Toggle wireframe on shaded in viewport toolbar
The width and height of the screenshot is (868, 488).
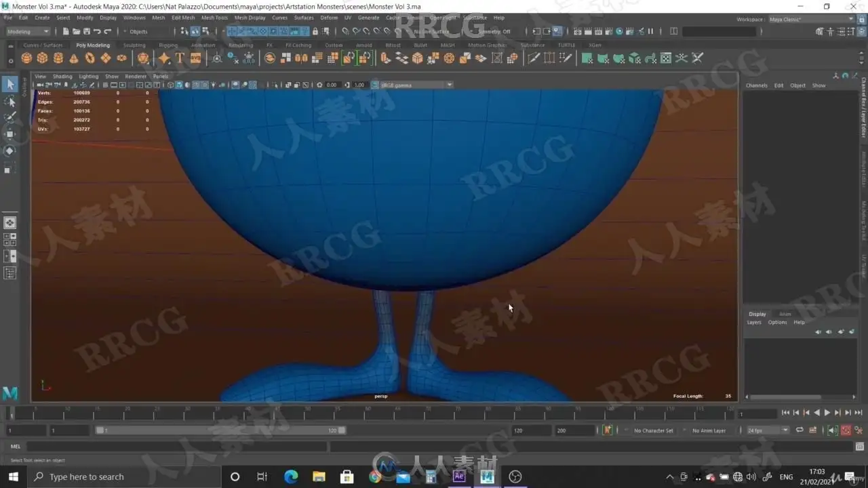[x=197, y=85]
